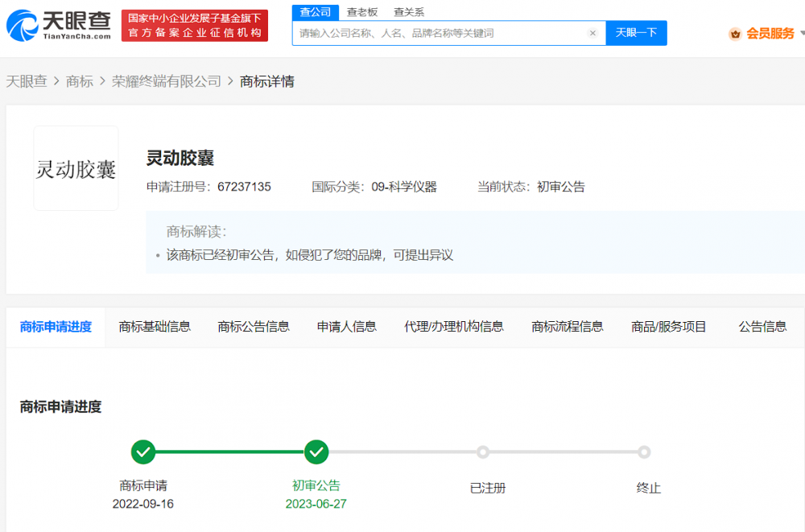Click the green check for 初审公告 step
The image size is (805, 532).
[x=316, y=452]
